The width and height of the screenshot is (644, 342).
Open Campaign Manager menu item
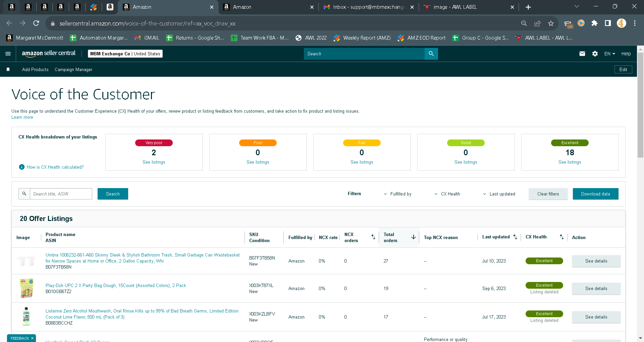[73, 69]
